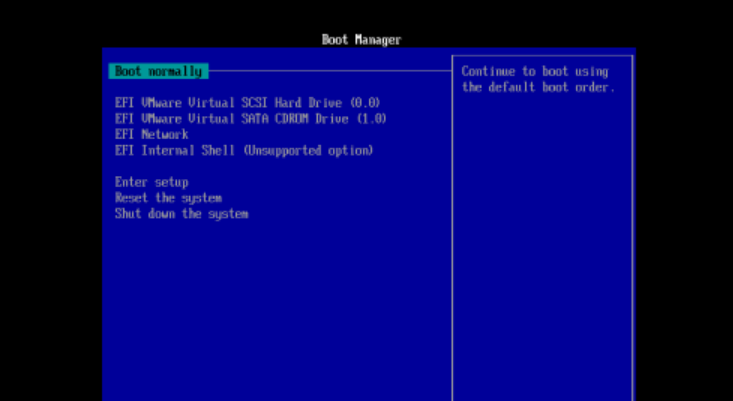Select the highlighted Boot normally option
Screen dimensions: 733x401
click(158, 71)
